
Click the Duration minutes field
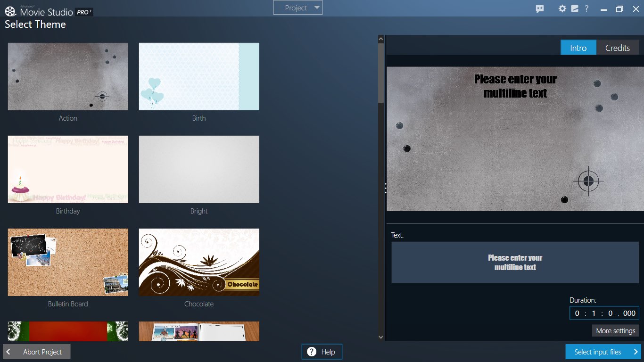click(594, 313)
